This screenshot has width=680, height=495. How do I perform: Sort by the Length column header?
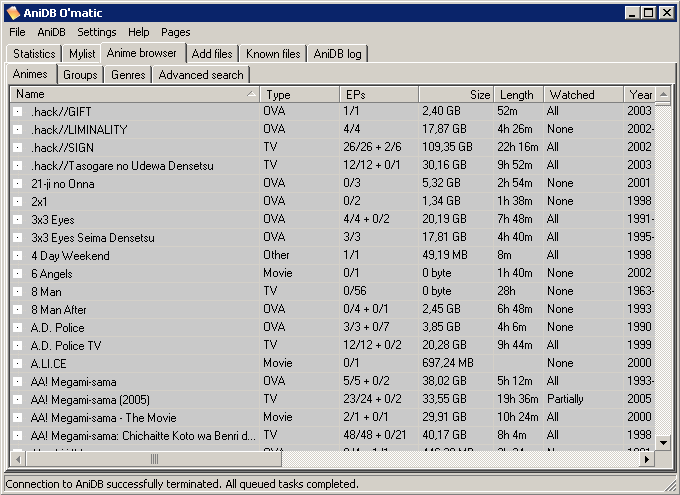click(x=519, y=94)
